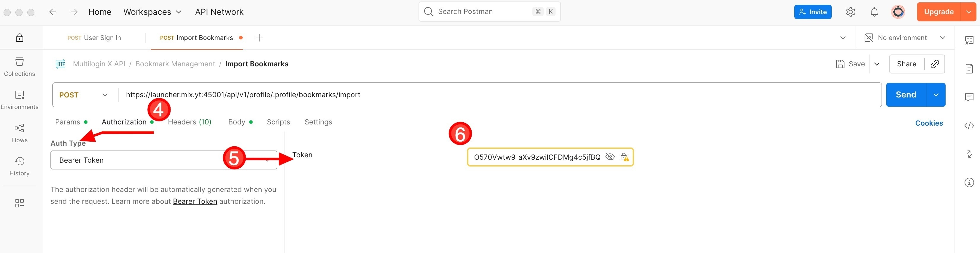Open the request documentation panel

click(969, 68)
